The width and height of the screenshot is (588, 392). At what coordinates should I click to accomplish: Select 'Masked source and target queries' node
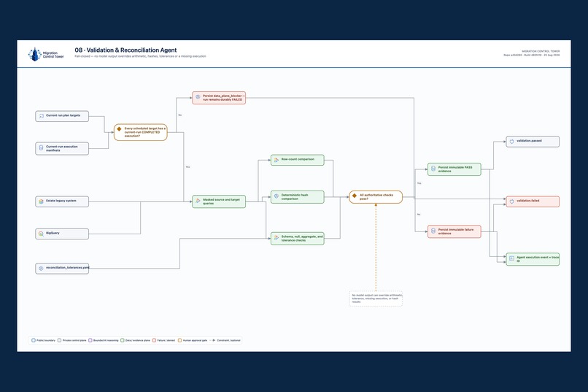click(x=219, y=201)
